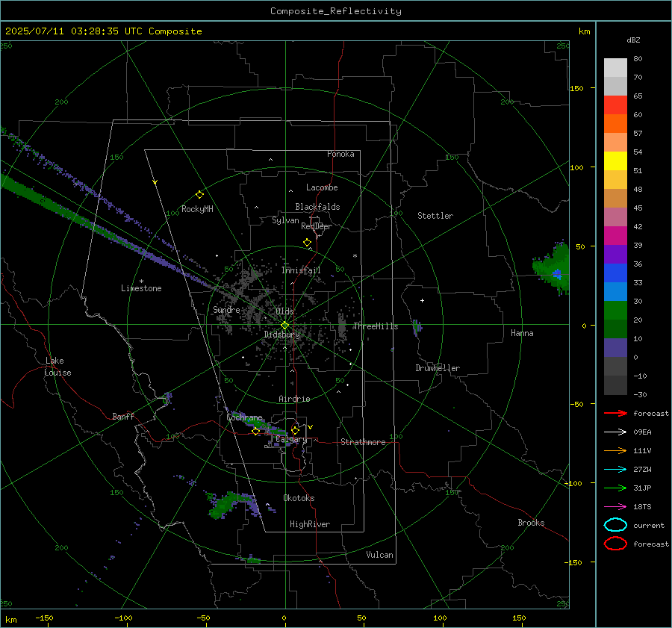Click the magenta 18TS arrow icon

[615, 507]
